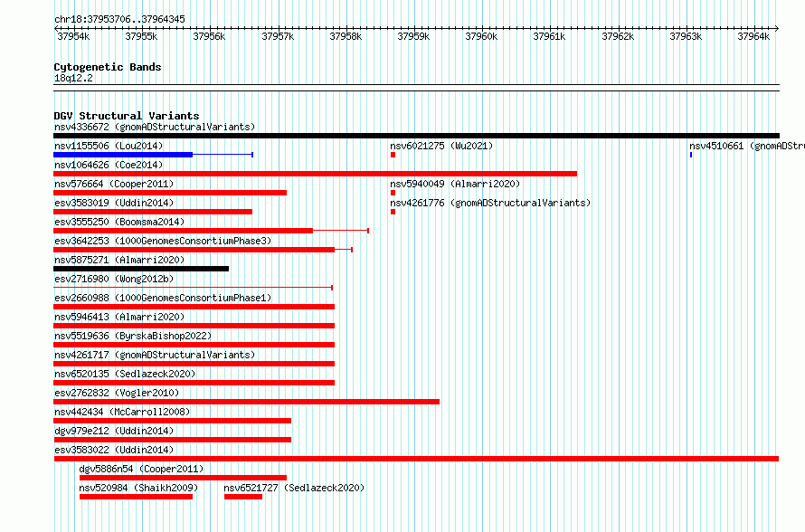Click the small red nsv4261776 marker
Image resolution: width=805 pixels, height=532 pixels.
click(x=393, y=212)
